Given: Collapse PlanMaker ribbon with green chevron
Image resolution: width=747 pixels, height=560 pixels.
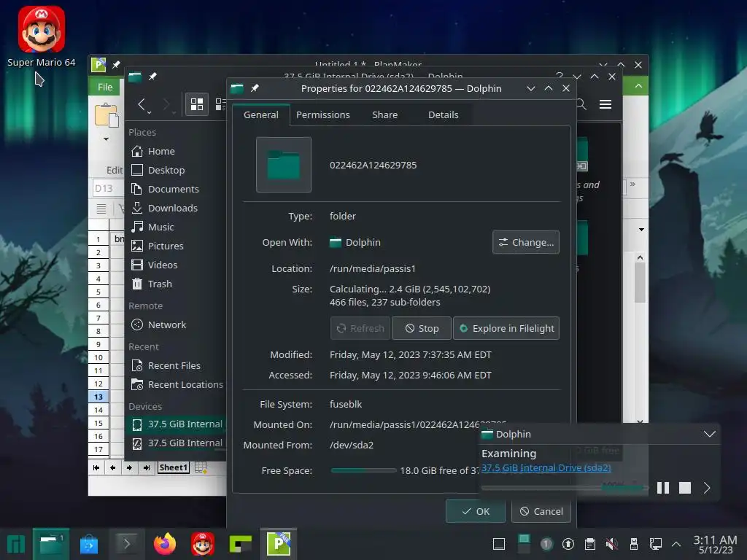Looking at the screenshot, I should 638,86.
